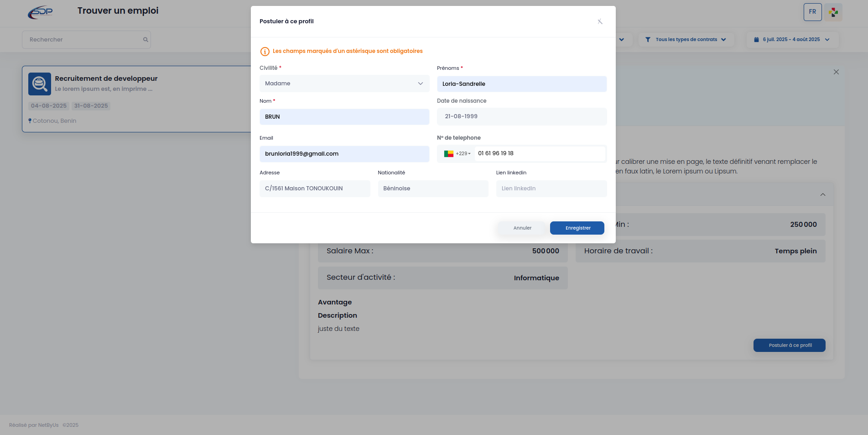The image size is (868, 435).
Task: Click the Email field in the form
Action: 344,154
